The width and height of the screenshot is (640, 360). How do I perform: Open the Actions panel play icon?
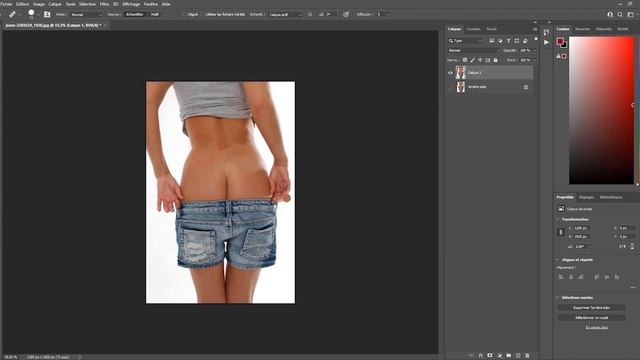pos(547,42)
